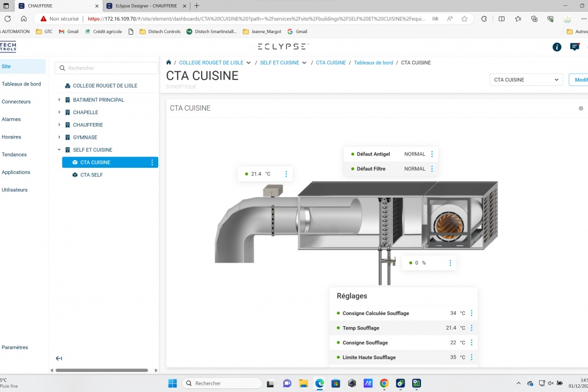The width and height of the screenshot is (588, 392).
Task: Expand GYMNASE tree node
Action: click(x=59, y=137)
